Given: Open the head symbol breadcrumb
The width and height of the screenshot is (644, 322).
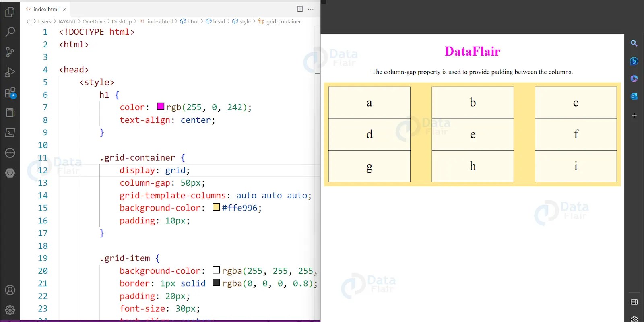Looking at the screenshot, I should (x=215, y=21).
